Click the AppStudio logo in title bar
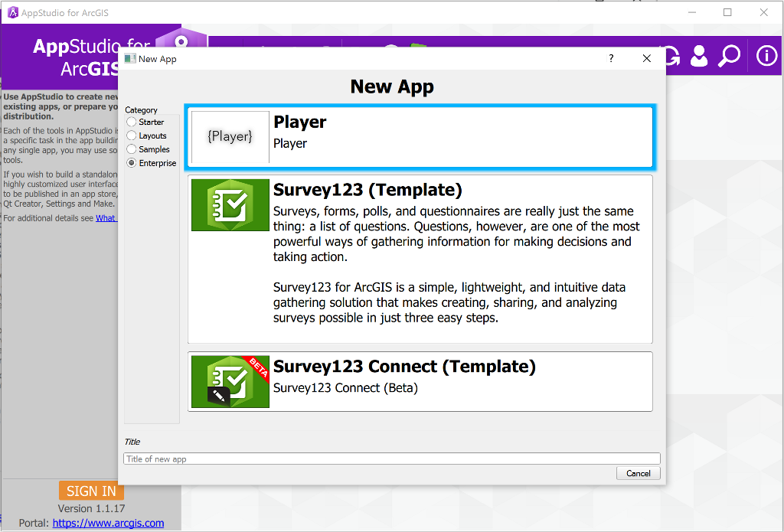 (x=13, y=12)
